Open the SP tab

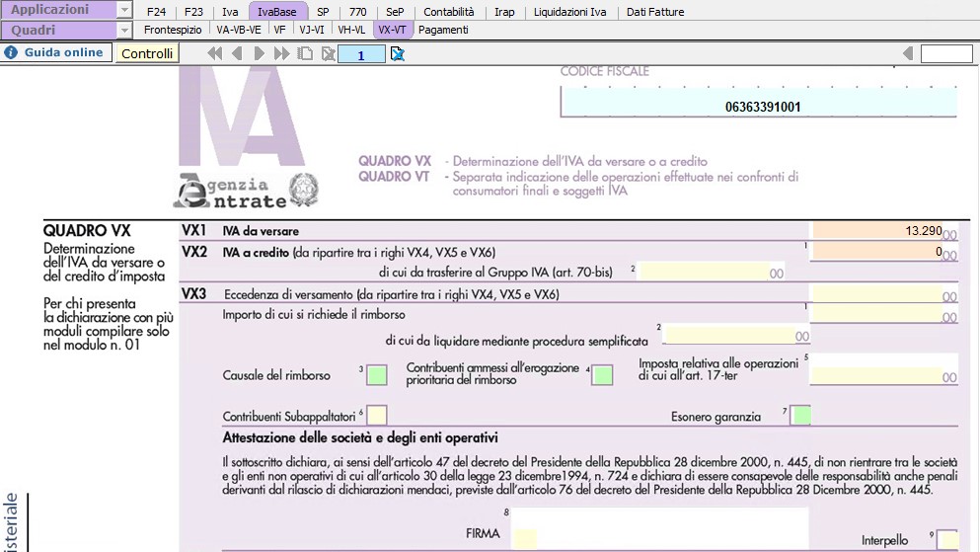323,12
